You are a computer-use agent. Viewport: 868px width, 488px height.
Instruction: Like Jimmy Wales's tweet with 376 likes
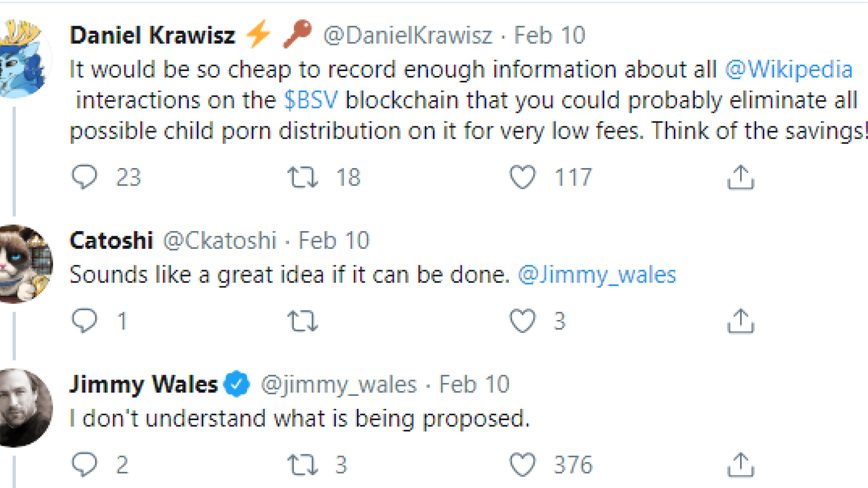(522, 465)
